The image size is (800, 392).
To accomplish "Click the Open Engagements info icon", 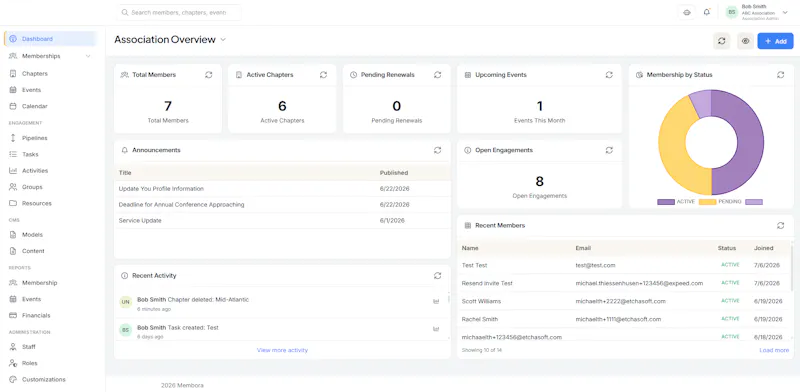I will click(468, 151).
